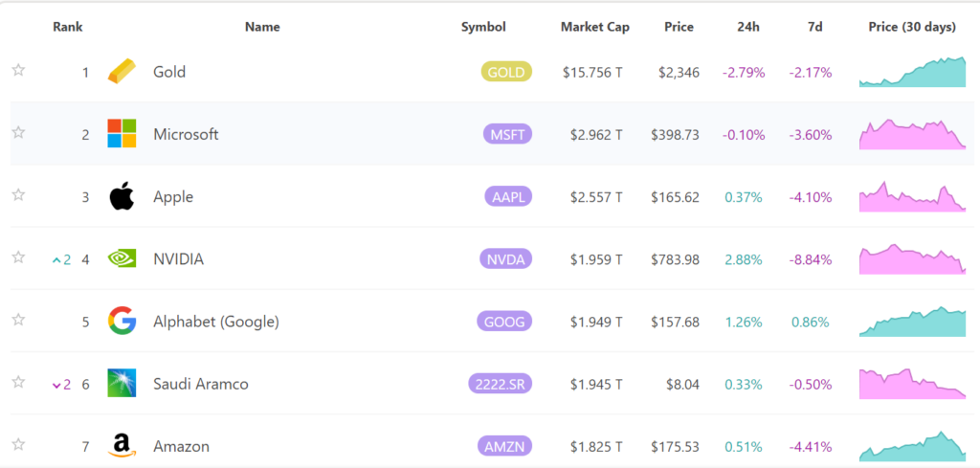Image resolution: width=980 pixels, height=468 pixels.
Task: Click Gold's price $2,346
Action: point(679,73)
